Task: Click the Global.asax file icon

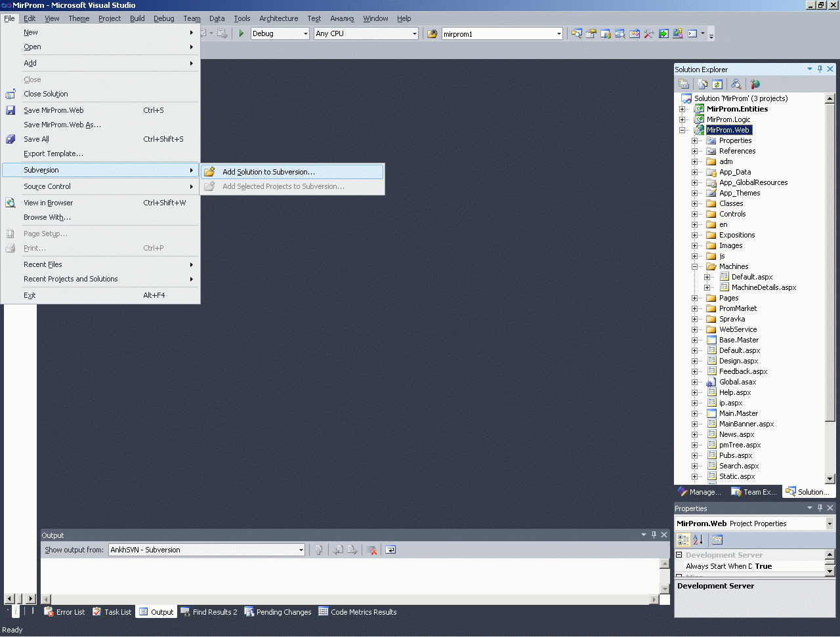Action: point(711,382)
